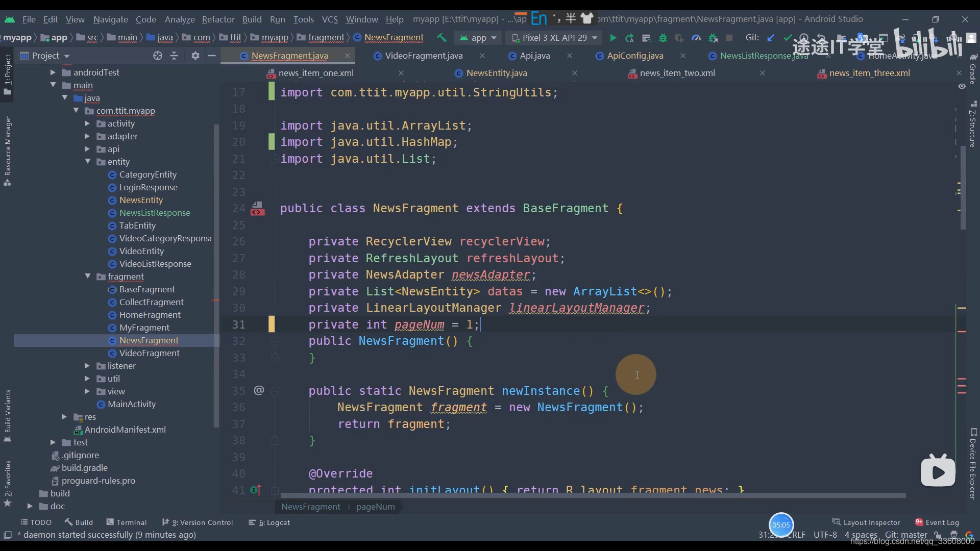Click the Stop square icon
The width and height of the screenshot is (980, 551).
[729, 38]
